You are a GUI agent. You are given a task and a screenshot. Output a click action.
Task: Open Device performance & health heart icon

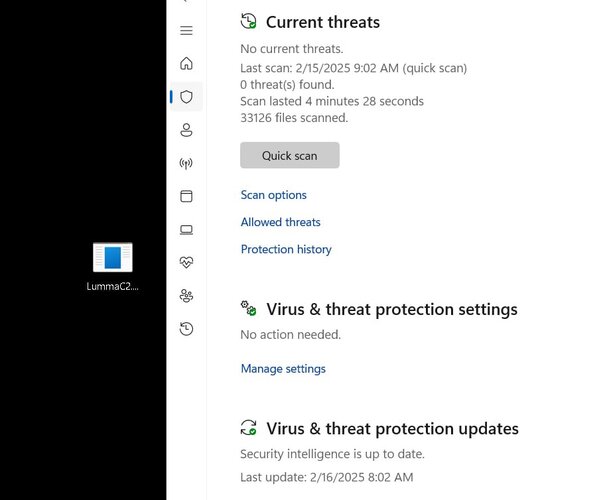pyautogui.click(x=186, y=262)
